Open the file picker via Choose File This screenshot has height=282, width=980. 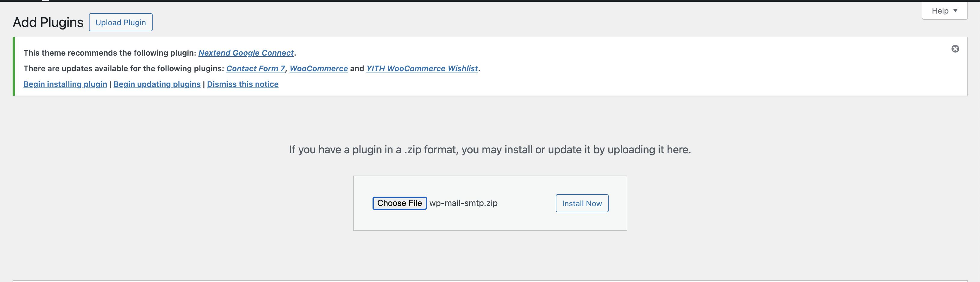pyautogui.click(x=400, y=203)
